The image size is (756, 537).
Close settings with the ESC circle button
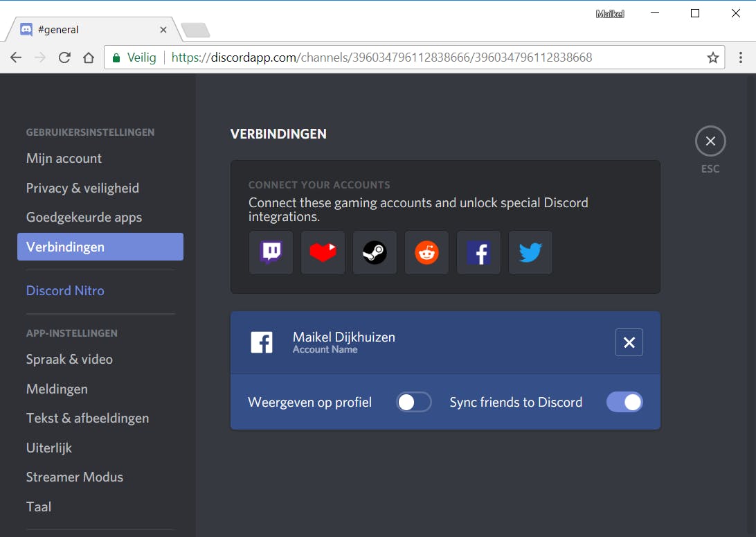(x=710, y=141)
